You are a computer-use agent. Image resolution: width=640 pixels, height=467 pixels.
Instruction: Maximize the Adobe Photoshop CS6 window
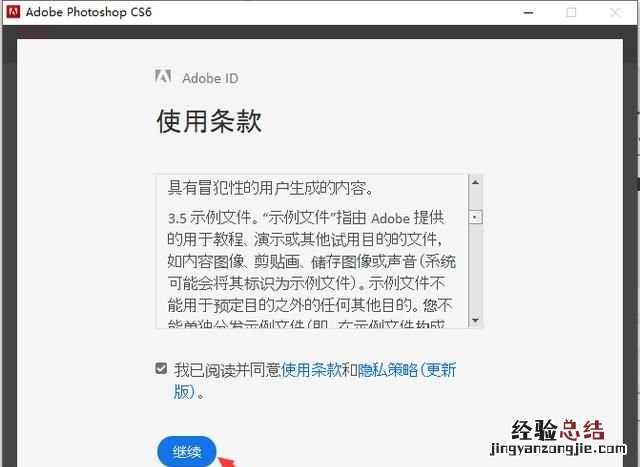tap(571, 13)
